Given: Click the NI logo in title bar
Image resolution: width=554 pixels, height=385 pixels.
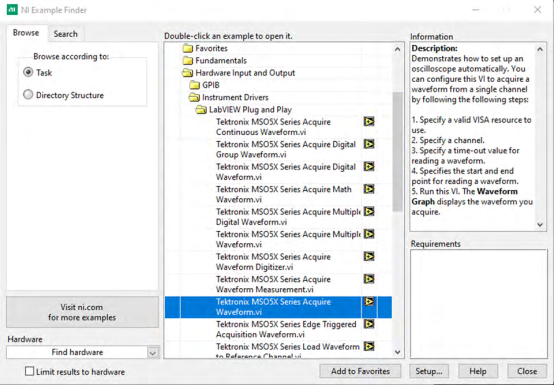Looking at the screenshot, I should coord(12,10).
